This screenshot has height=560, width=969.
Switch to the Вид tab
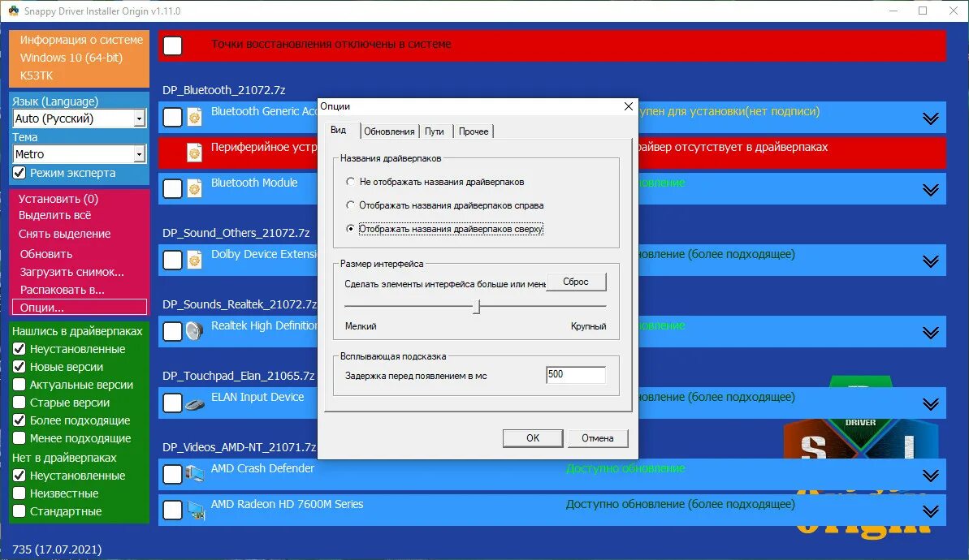pos(338,130)
